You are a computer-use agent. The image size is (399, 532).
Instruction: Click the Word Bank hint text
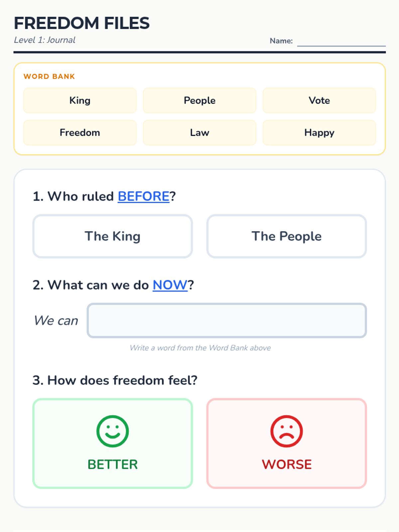coord(200,348)
